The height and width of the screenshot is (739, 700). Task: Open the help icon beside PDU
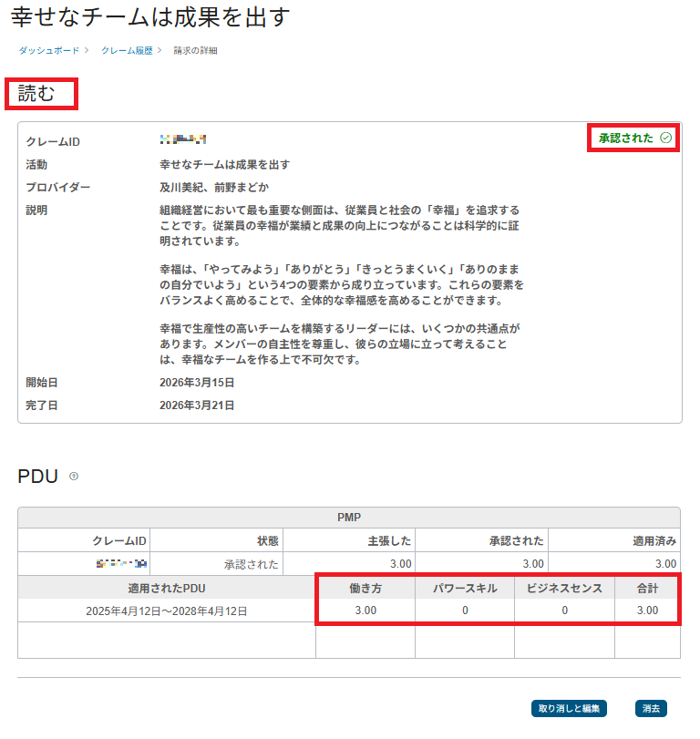[74, 476]
